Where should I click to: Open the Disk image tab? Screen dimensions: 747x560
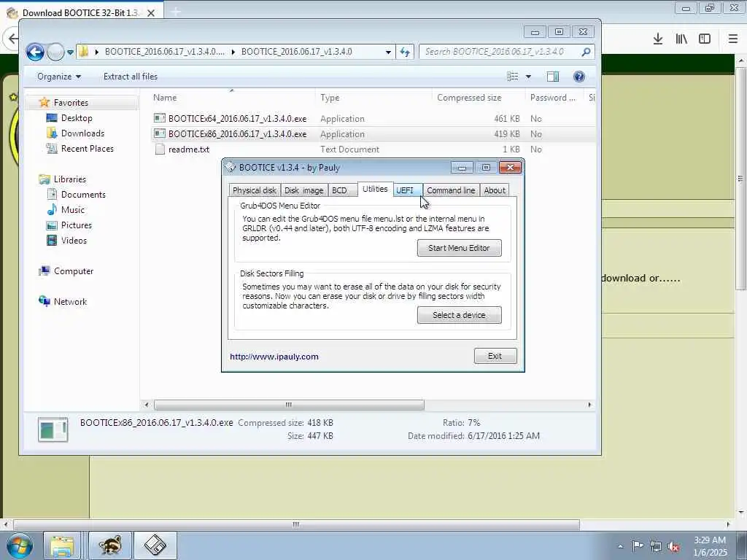[x=304, y=190]
